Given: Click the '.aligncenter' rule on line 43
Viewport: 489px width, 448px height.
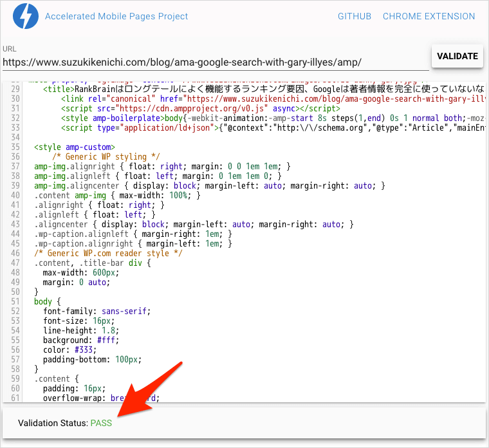Looking at the screenshot, I should click(194, 224).
